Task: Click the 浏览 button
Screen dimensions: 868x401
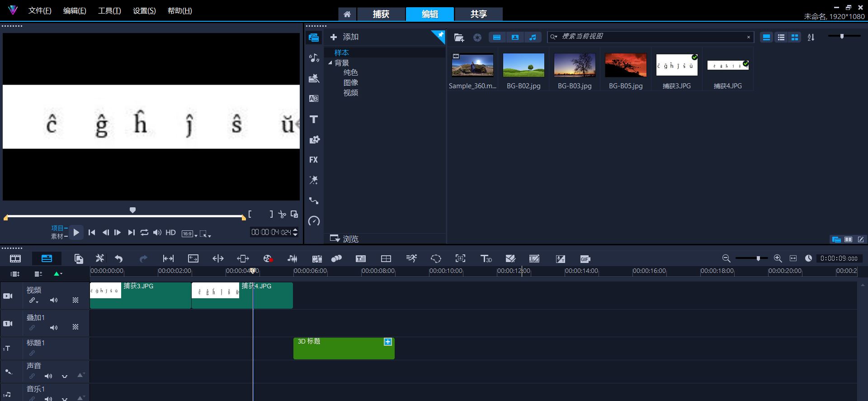Action: (x=344, y=239)
